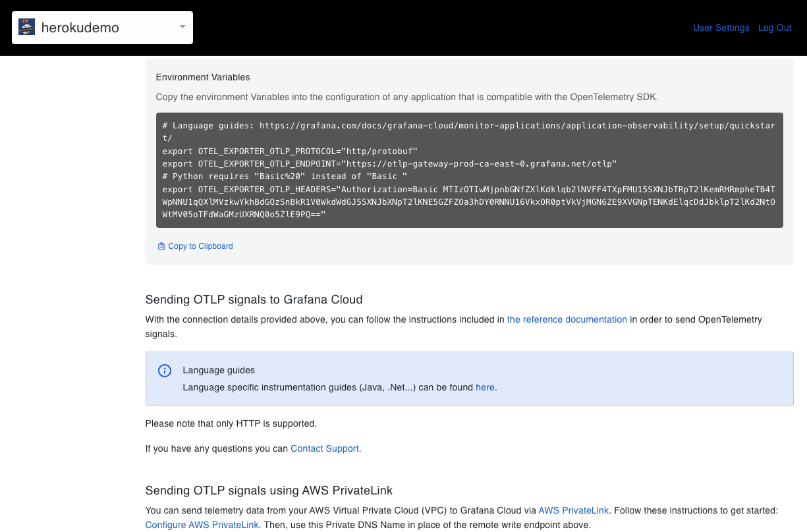Open the reference documentation link
The width and height of the screenshot is (807, 532).
567,319
